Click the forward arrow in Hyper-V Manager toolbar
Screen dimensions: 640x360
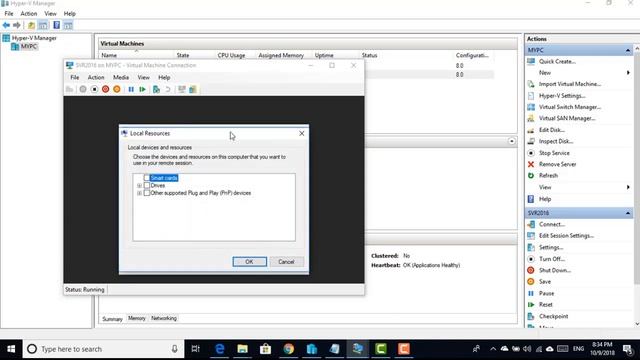17,25
